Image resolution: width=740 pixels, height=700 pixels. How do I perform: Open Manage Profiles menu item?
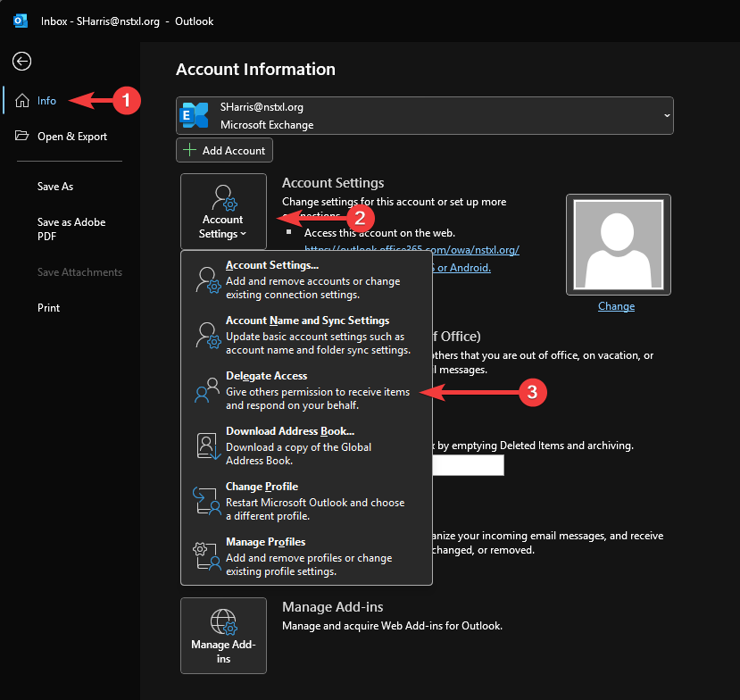pyautogui.click(x=307, y=556)
